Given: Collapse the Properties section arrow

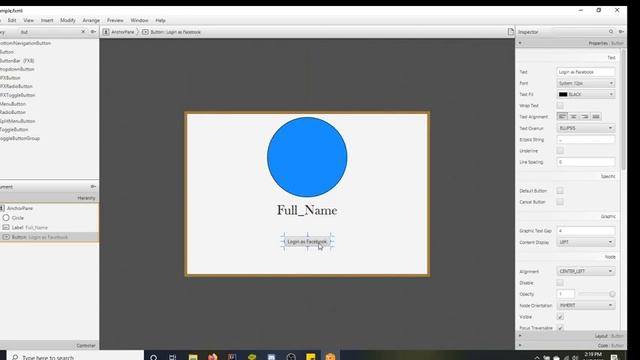Looking at the screenshot, I should point(520,43).
